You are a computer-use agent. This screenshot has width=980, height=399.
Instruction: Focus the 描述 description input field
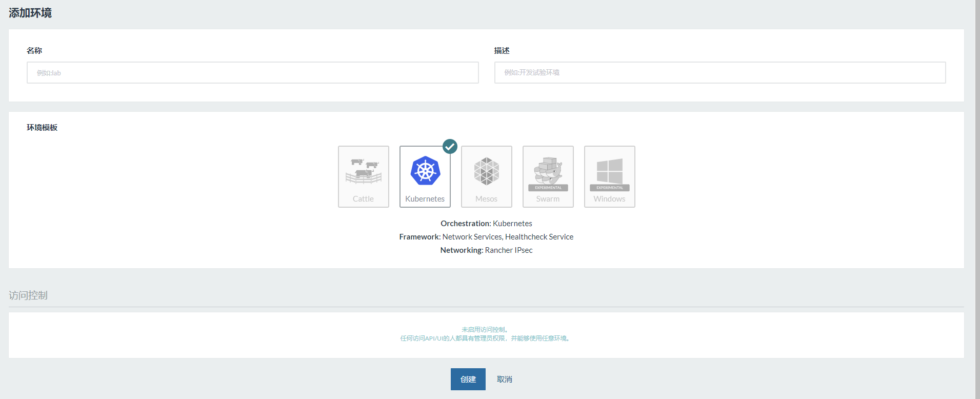pos(719,73)
